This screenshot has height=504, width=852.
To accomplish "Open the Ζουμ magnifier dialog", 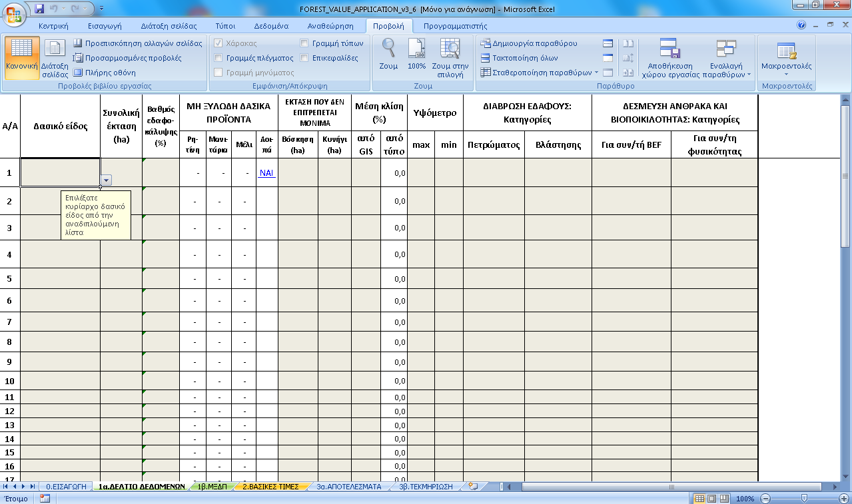I will [x=388, y=54].
